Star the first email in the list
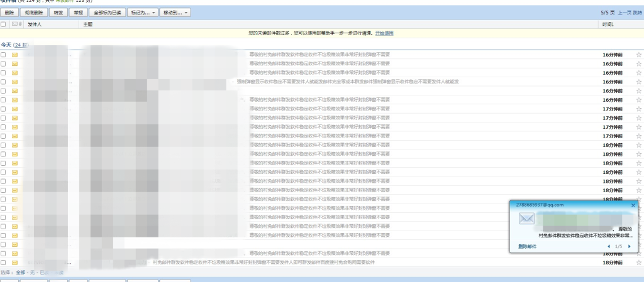644x282 pixels. pos(639,55)
